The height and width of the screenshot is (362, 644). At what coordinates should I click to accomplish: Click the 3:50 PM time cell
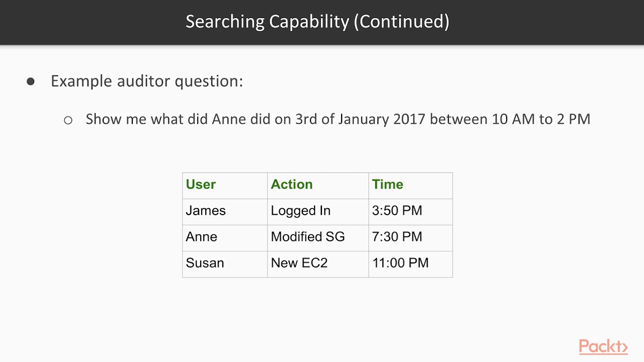[397, 211]
